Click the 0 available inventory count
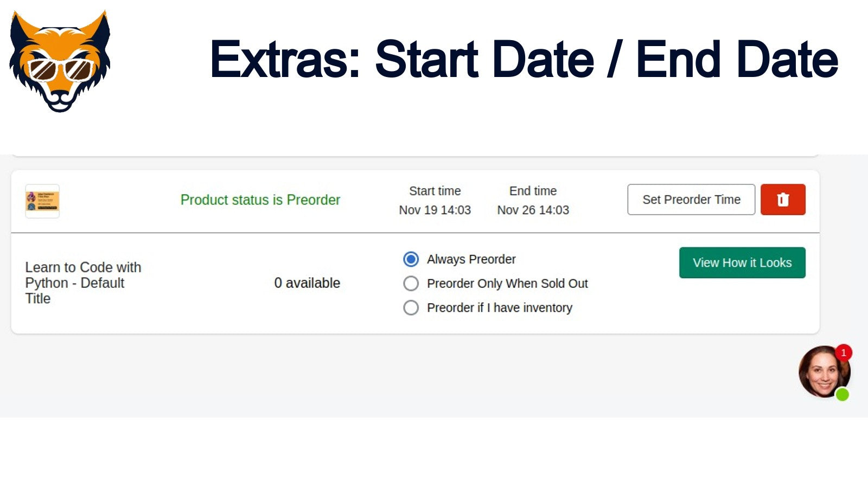Screen dimensions: 868x488 click(307, 282)
